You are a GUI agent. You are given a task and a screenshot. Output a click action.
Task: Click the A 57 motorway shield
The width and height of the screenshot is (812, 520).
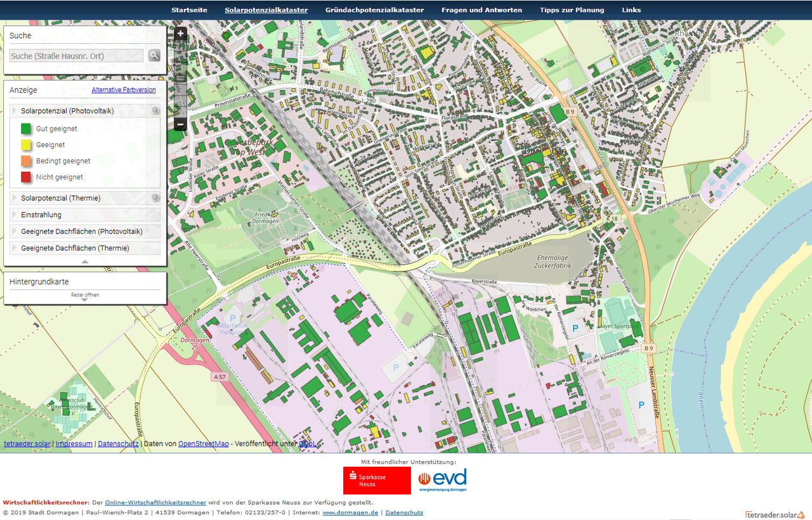click(x=219, y=377)
